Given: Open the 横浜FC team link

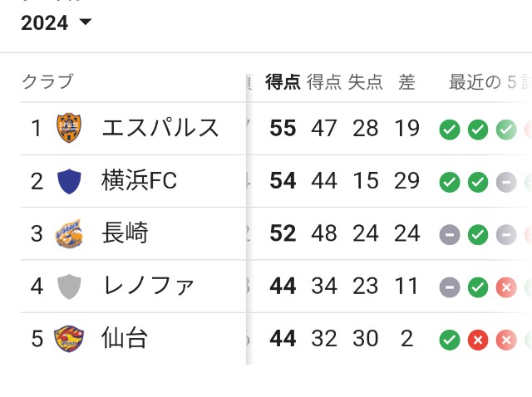Looking at the screenshot, I should pyautogui.click(x=139, y=180).
